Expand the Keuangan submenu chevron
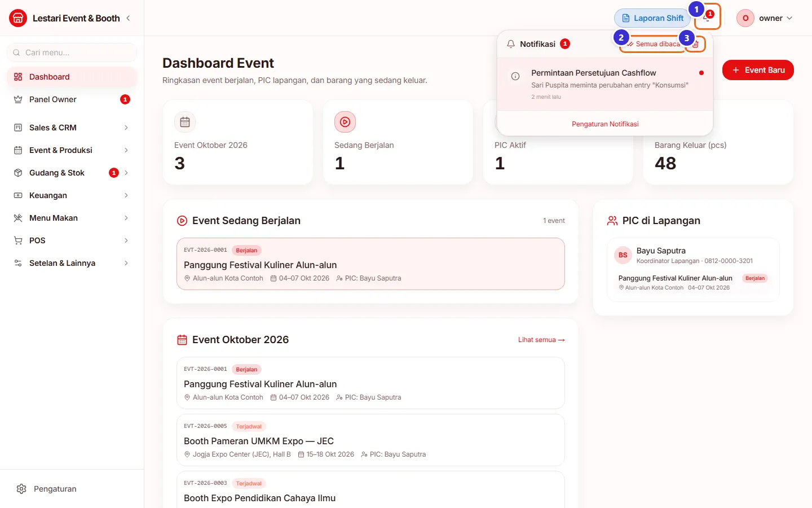Viewport: 812px width, 508px height. (126, 195)
